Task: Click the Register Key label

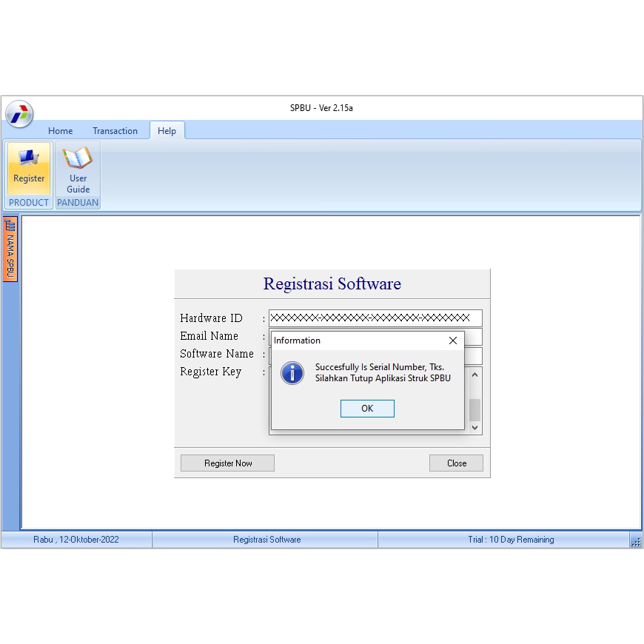Action: click(211, 372)
